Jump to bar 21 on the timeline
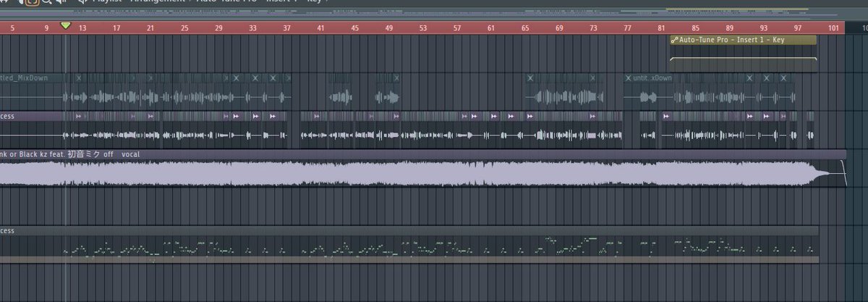The height and width of the screenshot is (302, 868). click(x=150, y=27)
